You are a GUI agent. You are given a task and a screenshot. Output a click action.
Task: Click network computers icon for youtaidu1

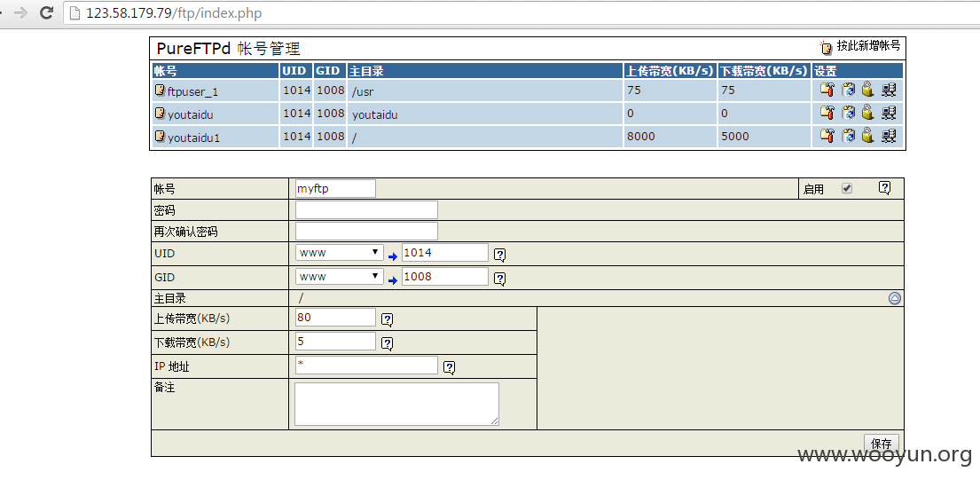coord(889,137)
